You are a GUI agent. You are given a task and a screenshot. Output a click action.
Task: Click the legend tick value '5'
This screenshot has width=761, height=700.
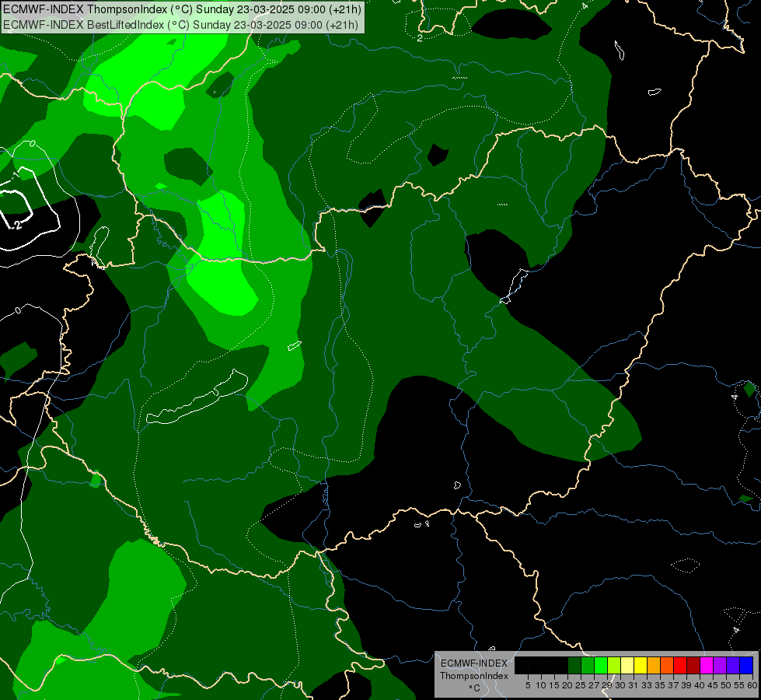point(528,685)
